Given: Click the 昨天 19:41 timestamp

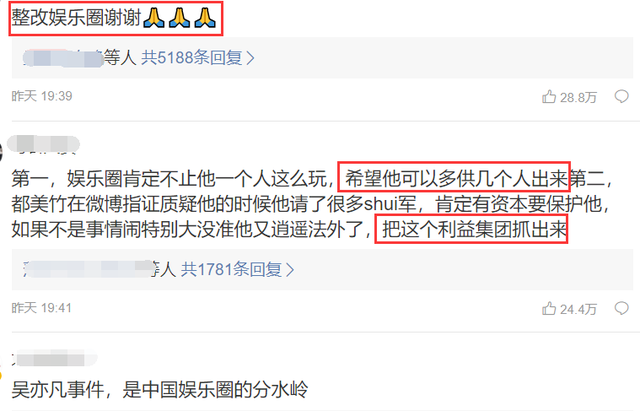Looking at the screenshot, I should [x=42, y=308].
